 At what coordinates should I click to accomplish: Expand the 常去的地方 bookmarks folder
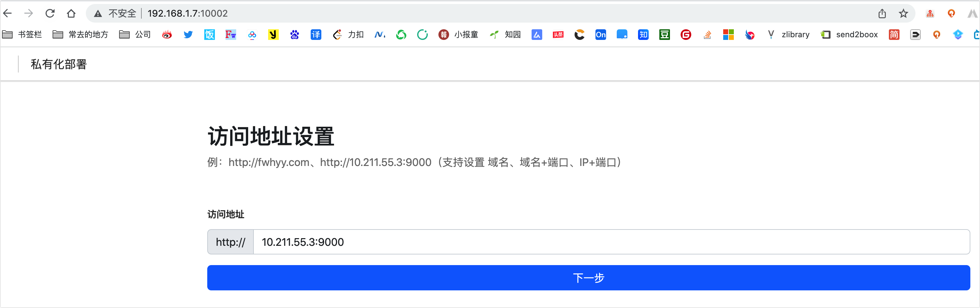coord(80,35)
